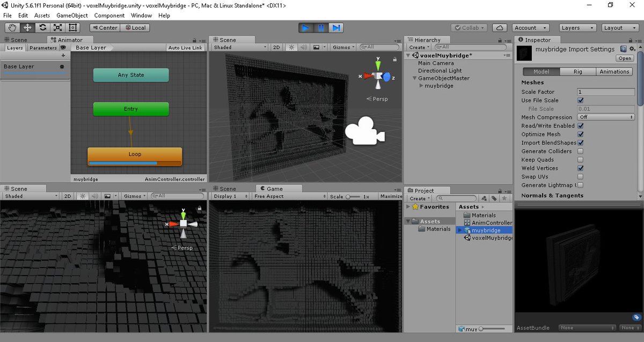Open the Inspector help book icon
644x342 pixels.
(623, 49)
